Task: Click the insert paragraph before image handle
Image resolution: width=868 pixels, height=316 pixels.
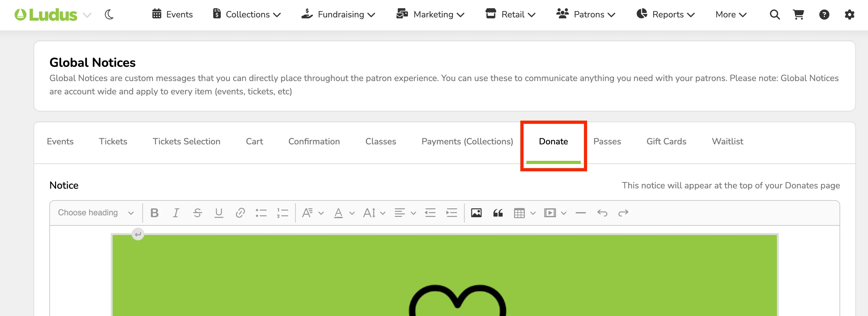Action: point(138,234)
